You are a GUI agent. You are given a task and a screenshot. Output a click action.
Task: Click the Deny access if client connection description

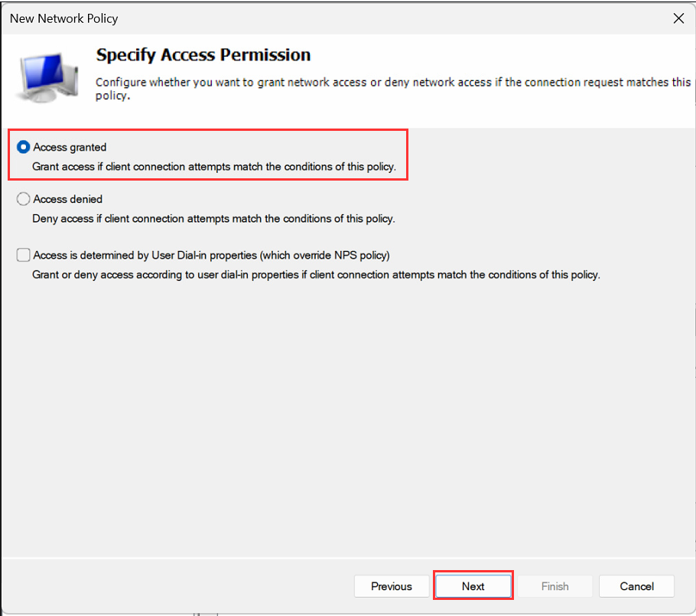pyautogui.click(x=213, y=219)
